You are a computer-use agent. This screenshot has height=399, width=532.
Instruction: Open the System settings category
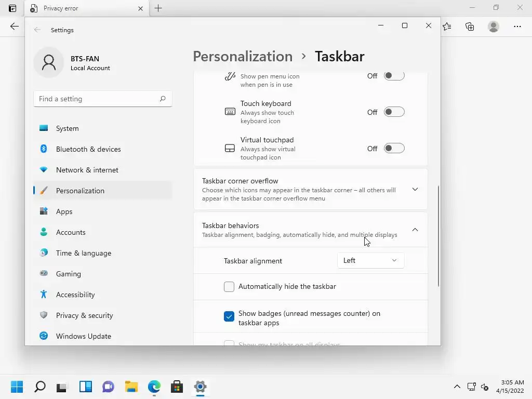103,128
